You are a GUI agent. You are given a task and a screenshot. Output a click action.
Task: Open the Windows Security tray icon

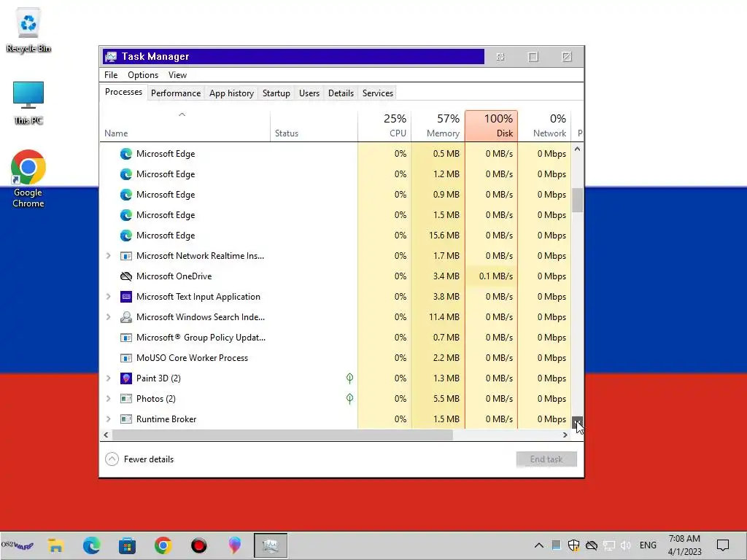point(573,545)
